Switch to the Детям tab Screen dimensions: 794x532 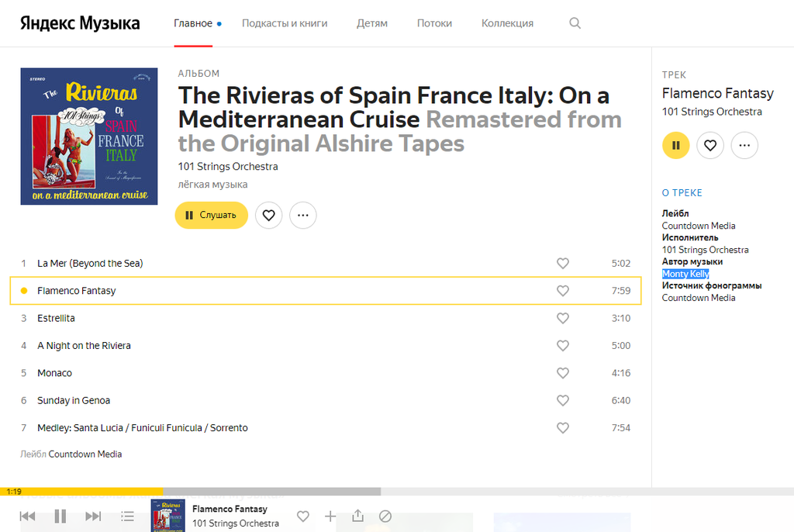[372, 23]
